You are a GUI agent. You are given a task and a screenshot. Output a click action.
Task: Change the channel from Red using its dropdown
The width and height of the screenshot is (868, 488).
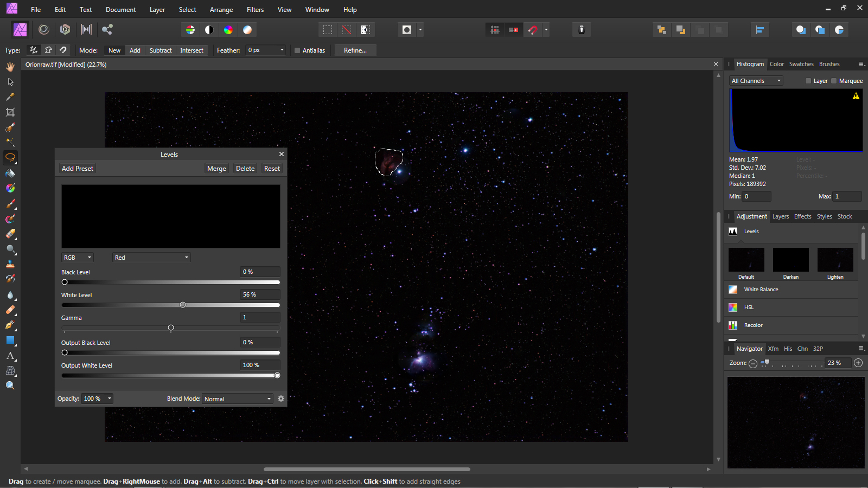pyautogui.click(x=151, y=257)
